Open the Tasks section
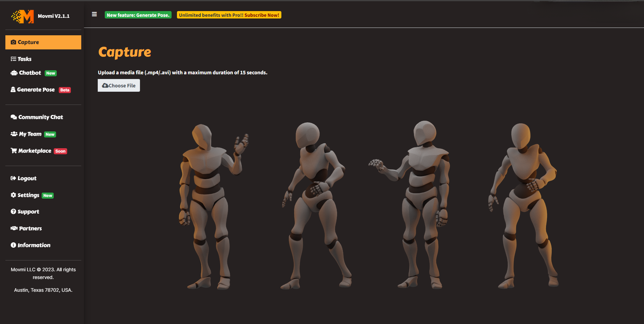The image size is (644, 324). [24, 58]
